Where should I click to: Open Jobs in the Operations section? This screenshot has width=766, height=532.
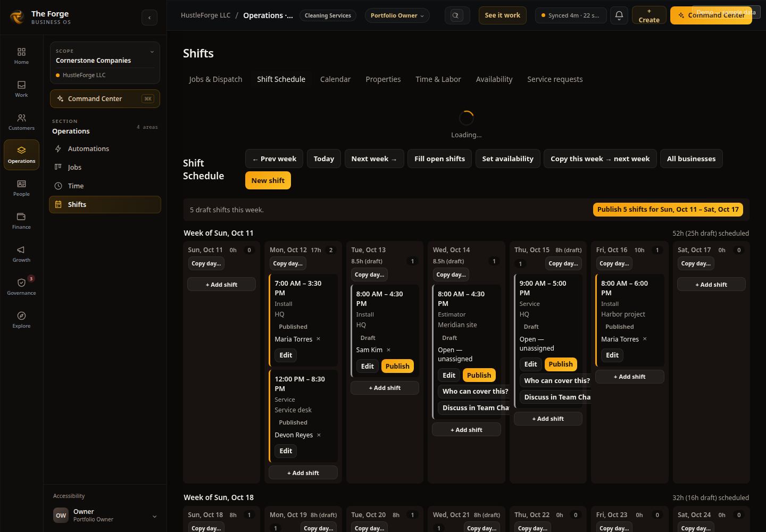[x=105, y=168]
